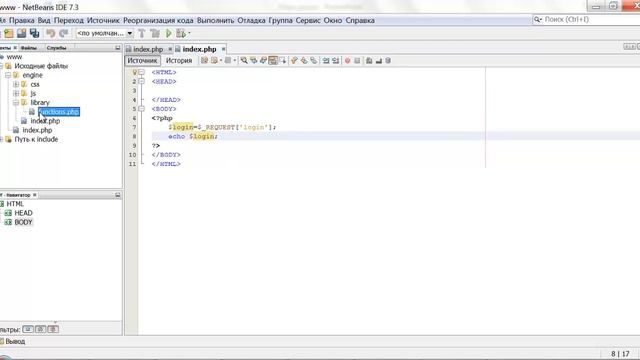640x360 pixels.
Task: Collapse the BODY tag code fold
Action: (142, 109)
